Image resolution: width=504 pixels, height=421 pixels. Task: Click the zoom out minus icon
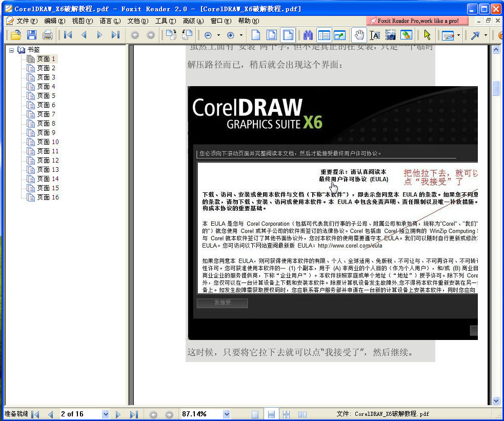click(208, 35)
